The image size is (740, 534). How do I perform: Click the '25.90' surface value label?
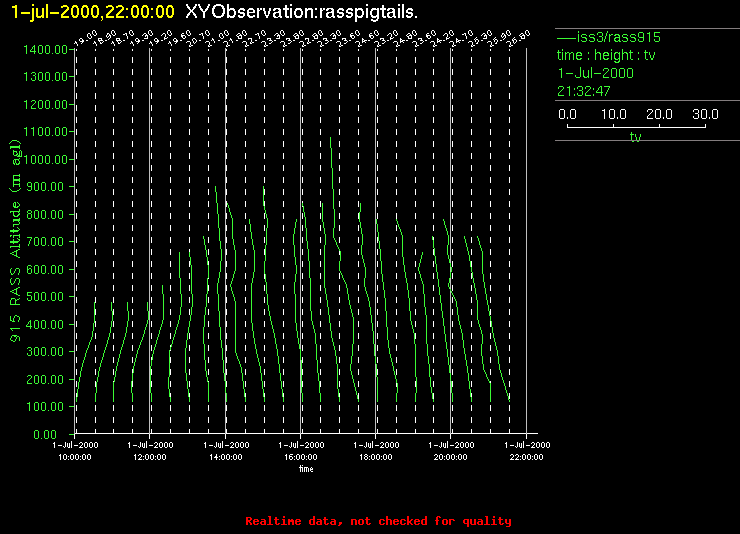pyautogui.click(x=499, y=38)
